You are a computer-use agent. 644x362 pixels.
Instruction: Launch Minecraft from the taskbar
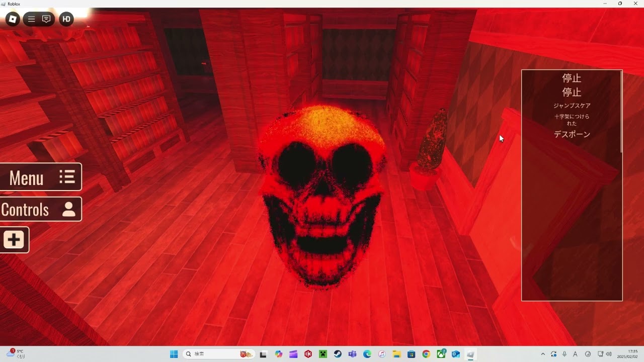pyautogui.click(x=323, y=354)
